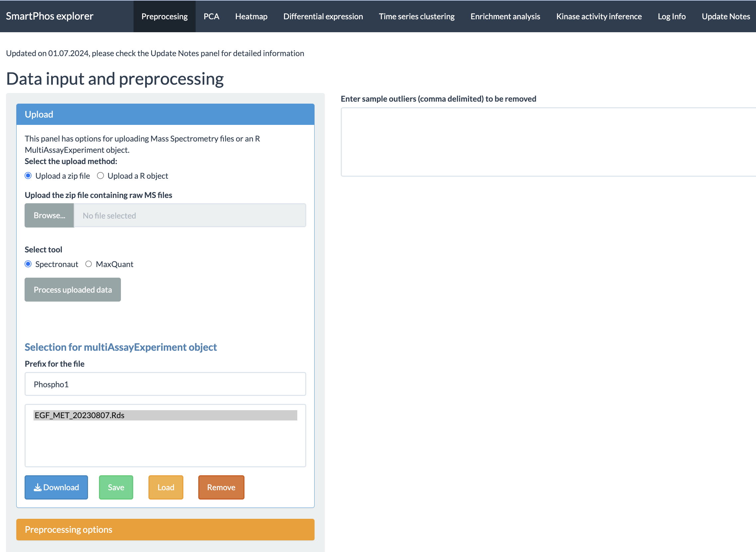756x552 pixels.
Task: Click the orange Load button
Action: click(x=166, y=488)
